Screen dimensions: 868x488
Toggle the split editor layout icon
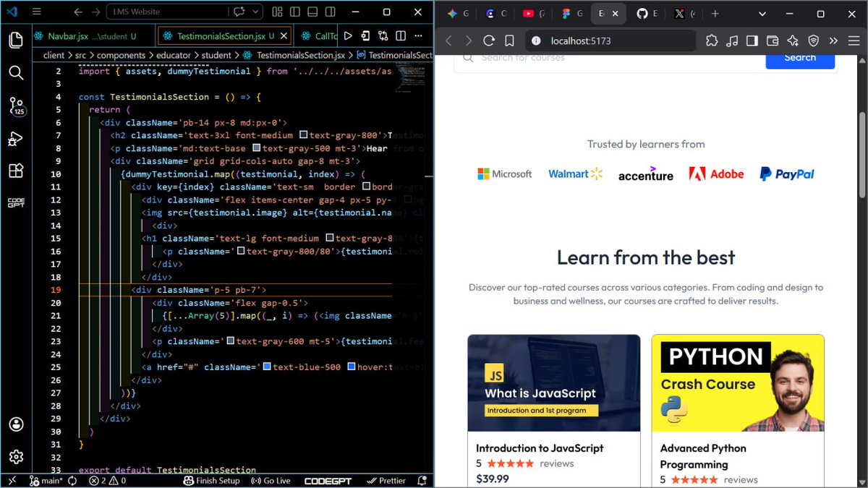[401, 35]
